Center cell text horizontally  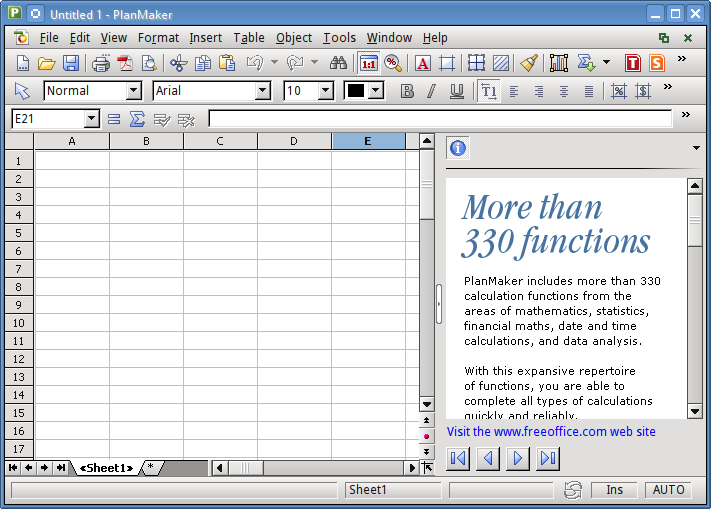click(x=564, y=91)
